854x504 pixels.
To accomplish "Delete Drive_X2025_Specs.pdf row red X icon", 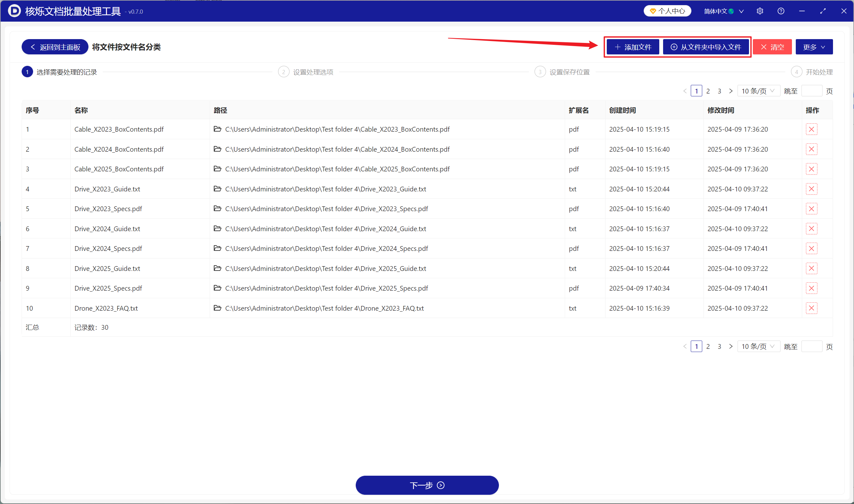I will pos(811,288).
